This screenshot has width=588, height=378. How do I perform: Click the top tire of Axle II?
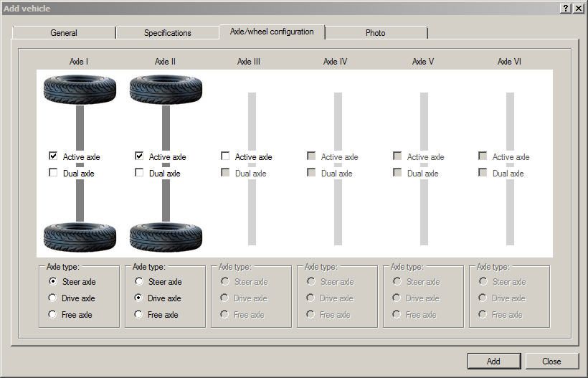166,90
